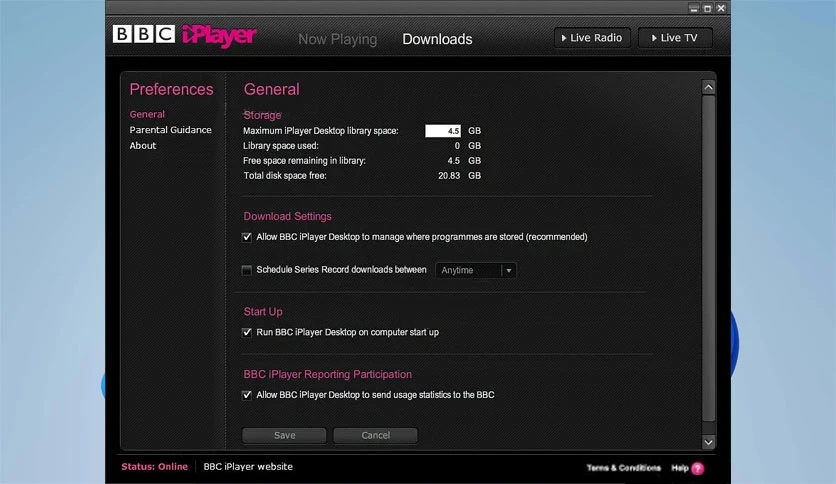Open Terms & Conditions link
This screenshot has height=484, width=836.
click(624, 468)
